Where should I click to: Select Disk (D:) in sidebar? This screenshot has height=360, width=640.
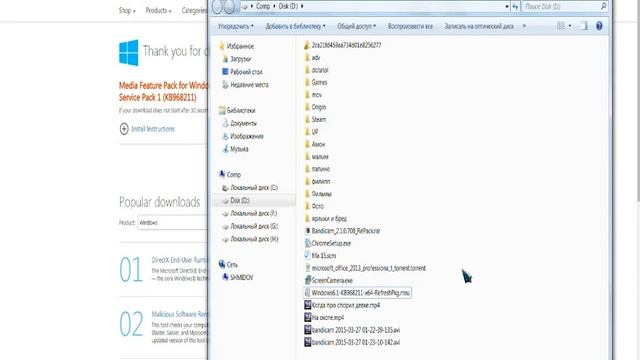[x=240, y=200]
